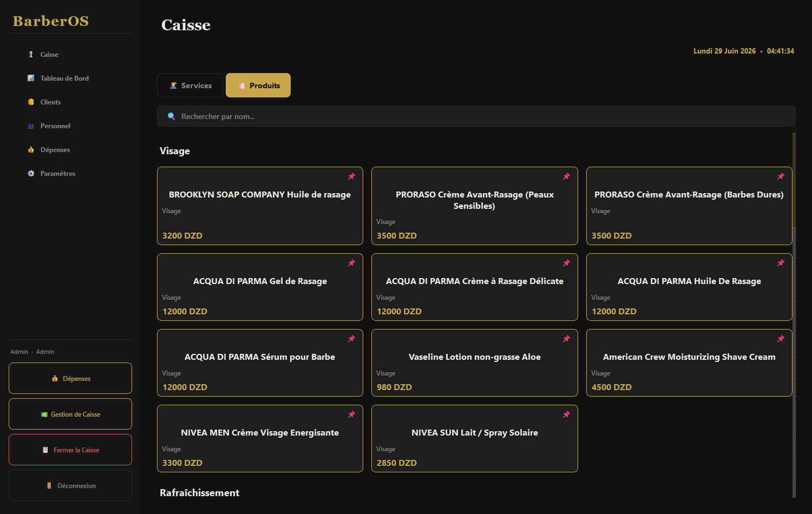Select ACQUA DI PARMA Gel de Rasage
The width and height of the screenshot is (812, 514).
click(x=260, y=287)
